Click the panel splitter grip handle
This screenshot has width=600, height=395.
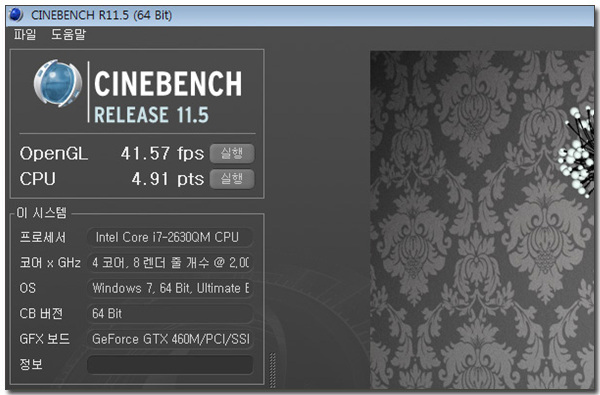(272, 370)
